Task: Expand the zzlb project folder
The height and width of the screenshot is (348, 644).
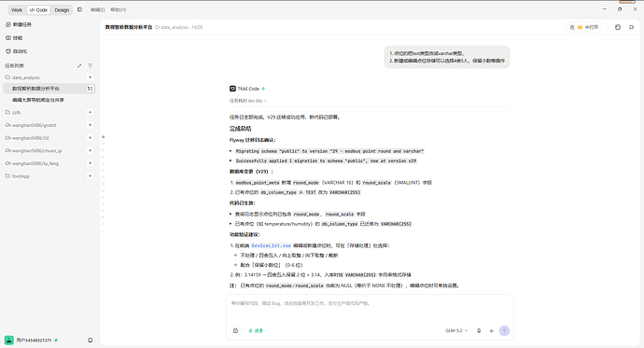Action: [13, 112]
